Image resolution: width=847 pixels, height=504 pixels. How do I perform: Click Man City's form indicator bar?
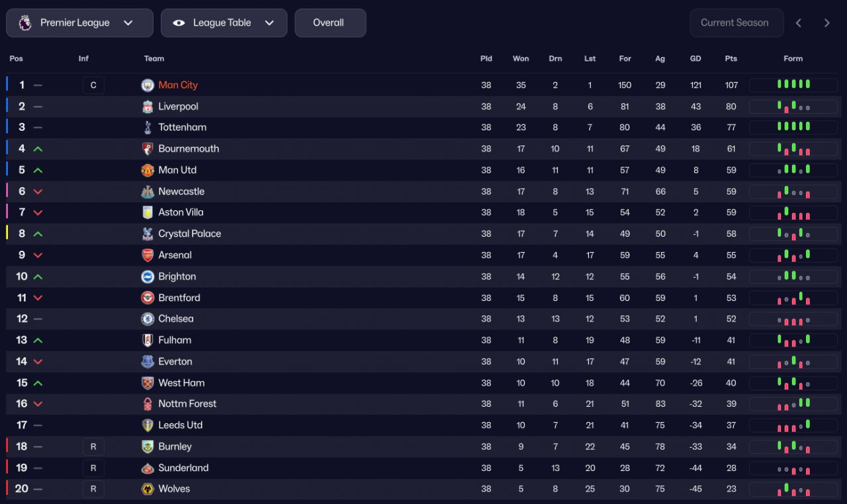coord(793,85)
